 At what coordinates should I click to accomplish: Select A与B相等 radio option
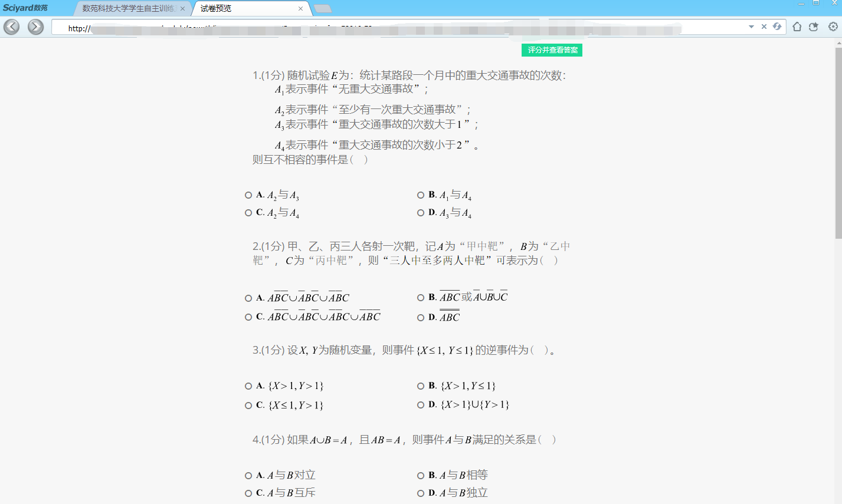[421, 476]
